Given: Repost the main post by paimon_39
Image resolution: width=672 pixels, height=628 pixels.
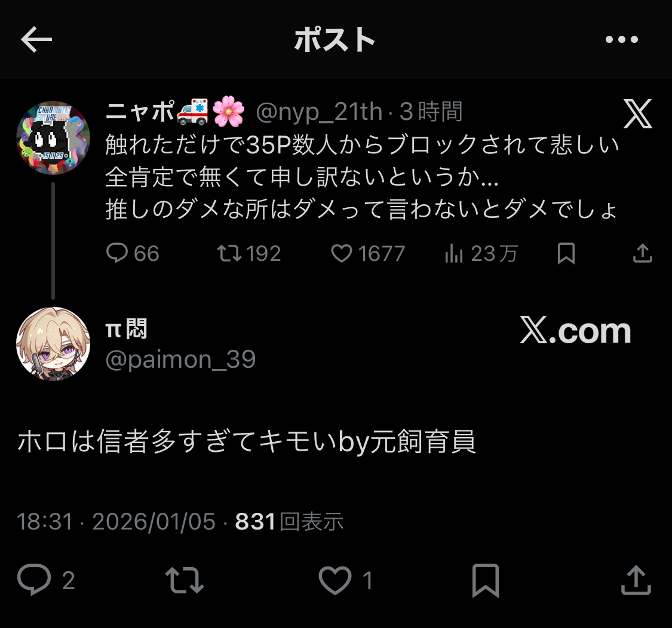Looking at the screenshot, I should click(x=185, y=580).
